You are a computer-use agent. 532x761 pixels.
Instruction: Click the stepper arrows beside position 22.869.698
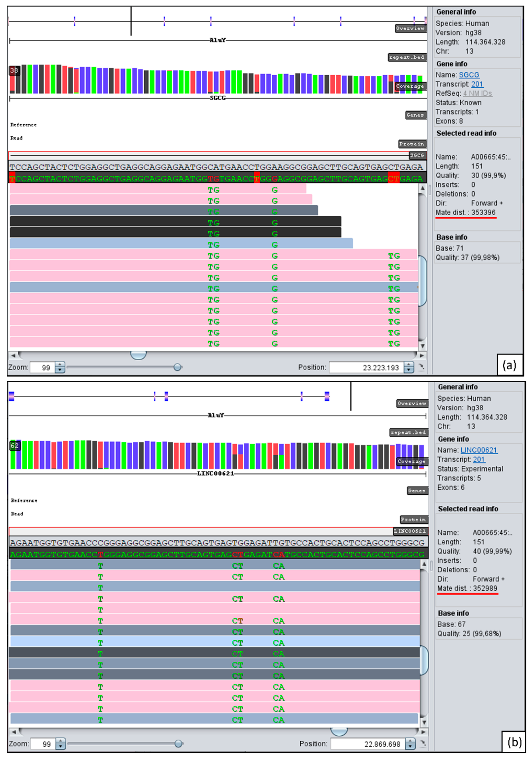pyautogui.click(x=410, y=744)
